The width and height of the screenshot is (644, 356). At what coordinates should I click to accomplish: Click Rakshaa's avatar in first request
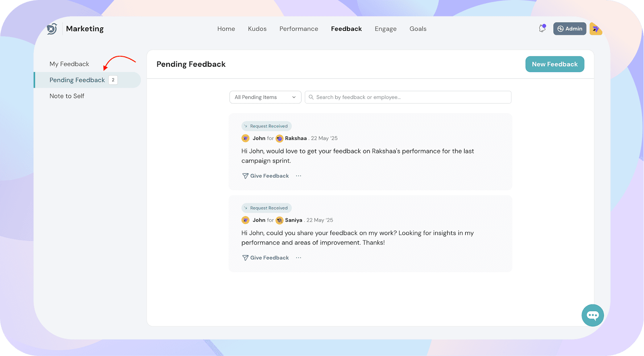[x=279, y=138]
